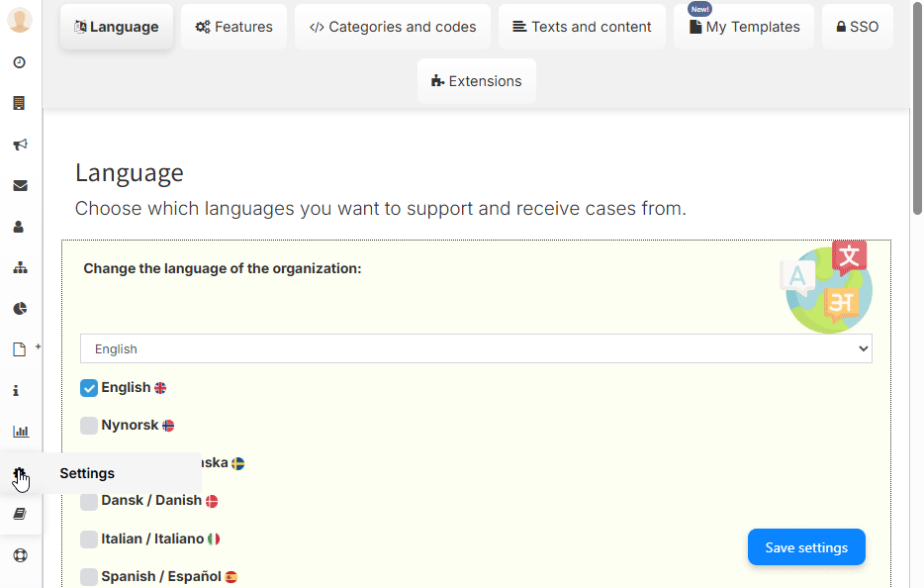Tick the Dansk / Danish checkbox
924x588 pixels.
pyautogui.click(x=89, y=501)
